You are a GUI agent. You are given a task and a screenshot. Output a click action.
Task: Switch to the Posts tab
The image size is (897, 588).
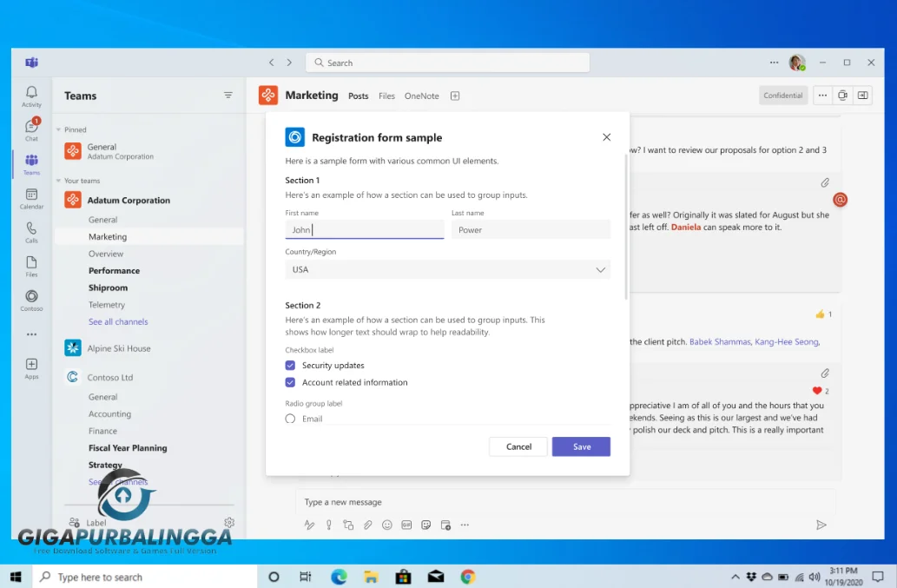[x=358, y=96]
